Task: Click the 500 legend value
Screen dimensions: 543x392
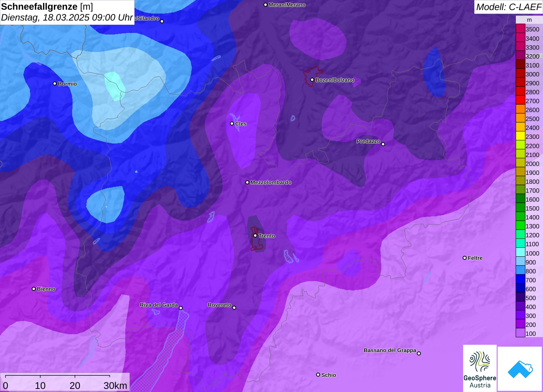Action: (x=531, y=298)
